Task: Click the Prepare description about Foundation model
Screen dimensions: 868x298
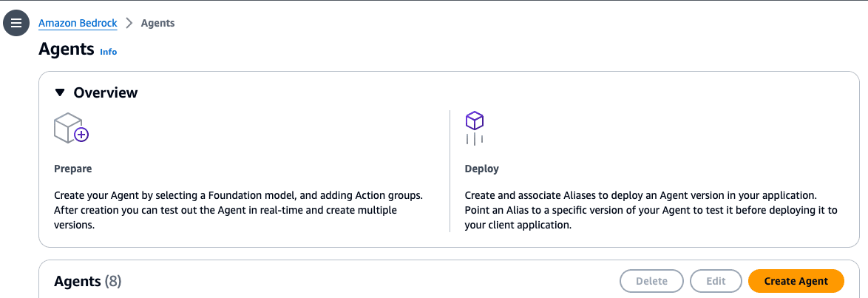Action: 238,210
